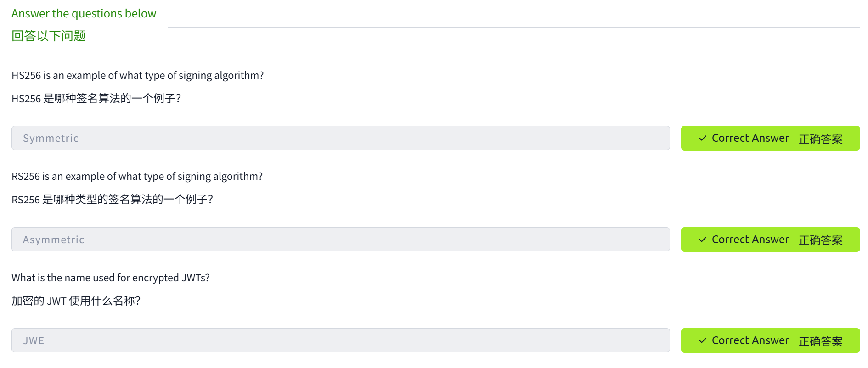
Task: Select the JWE answer input field
Action: pos(340,340)
